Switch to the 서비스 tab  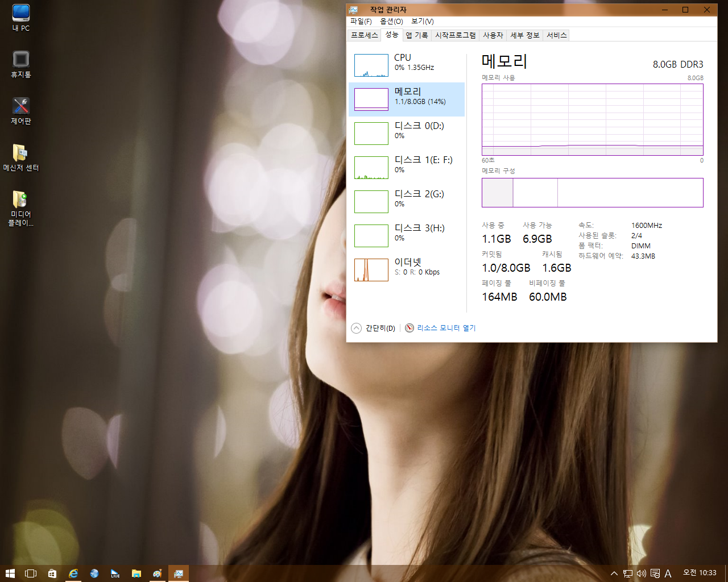[557, 35]
